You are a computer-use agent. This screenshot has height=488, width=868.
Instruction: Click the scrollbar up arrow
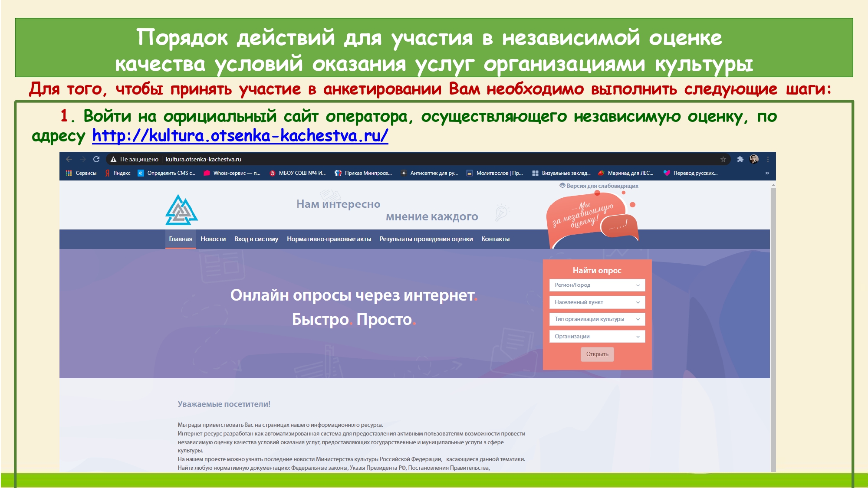pyautogui.click(x=773, y=185)
